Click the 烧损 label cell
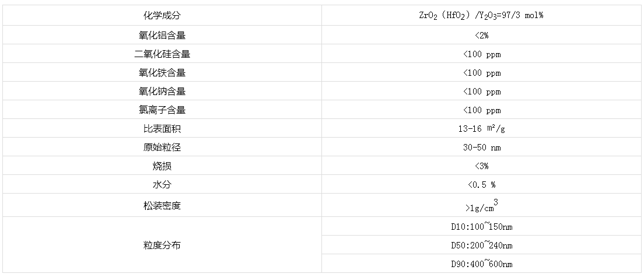Image resolution: width=644 pixels, height=277 pixels. pos(162,166)
